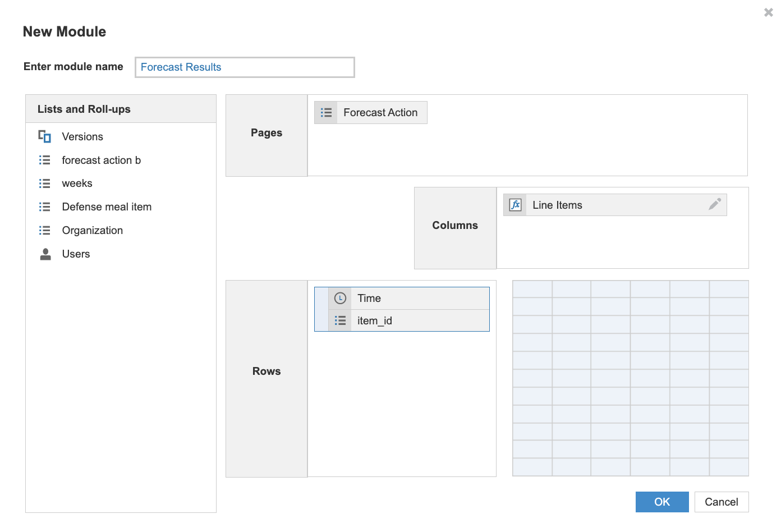Click the clock icon on the Time dimension
The height and width of the screenshot is (532, 781).
point(339,298)
